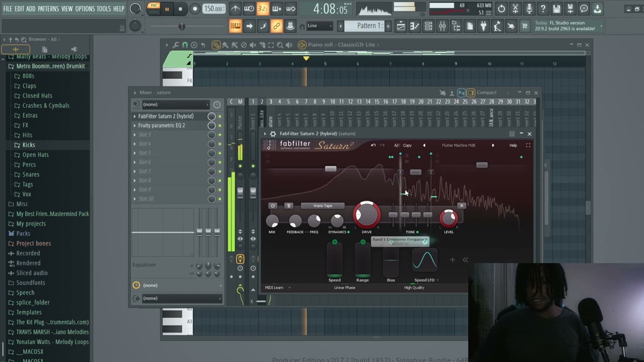Open Saturn Help button
The height and width of the screenshot is (362, 644).
(x=513, y=145)
